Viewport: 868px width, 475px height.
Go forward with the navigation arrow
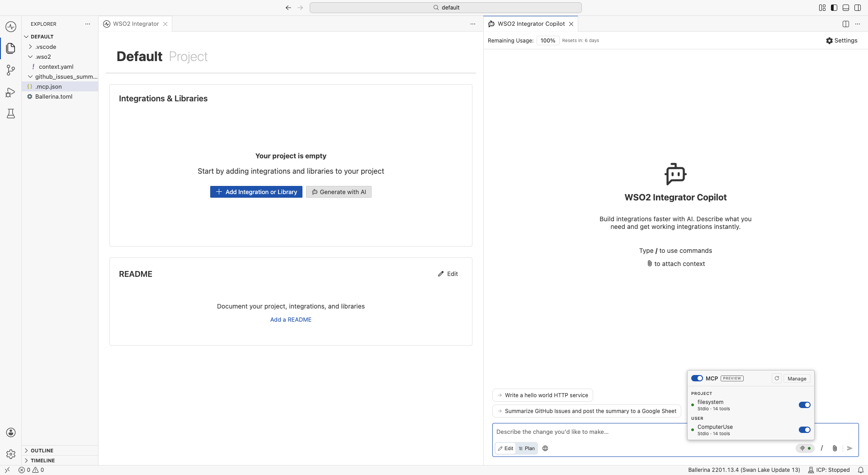pos(300,8)
